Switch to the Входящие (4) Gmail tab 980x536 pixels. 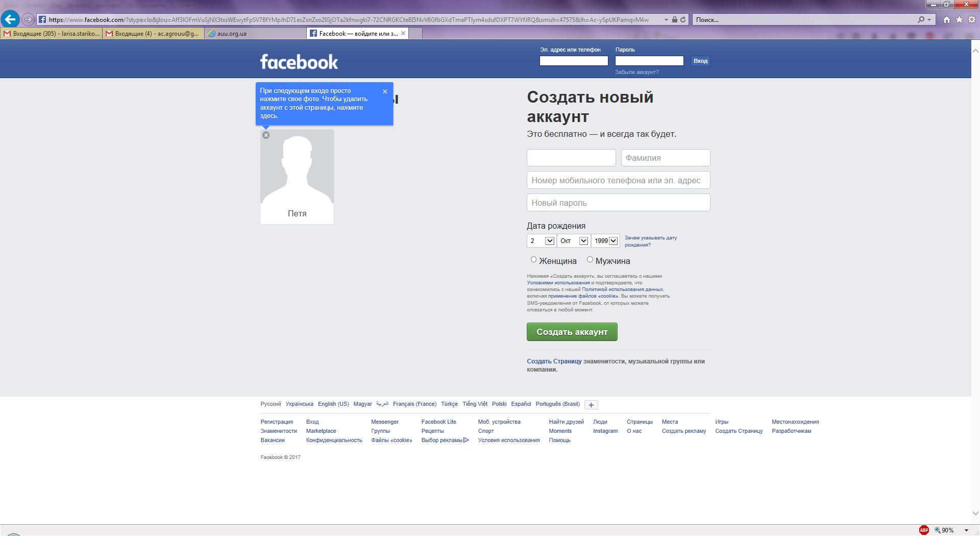tap(153, 33)
